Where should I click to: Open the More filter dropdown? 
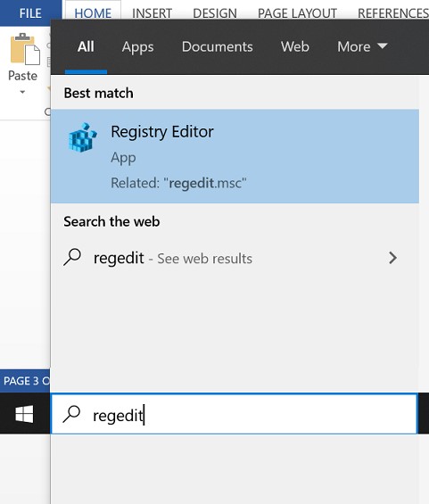pyautogui.click(x=362, y=47)
